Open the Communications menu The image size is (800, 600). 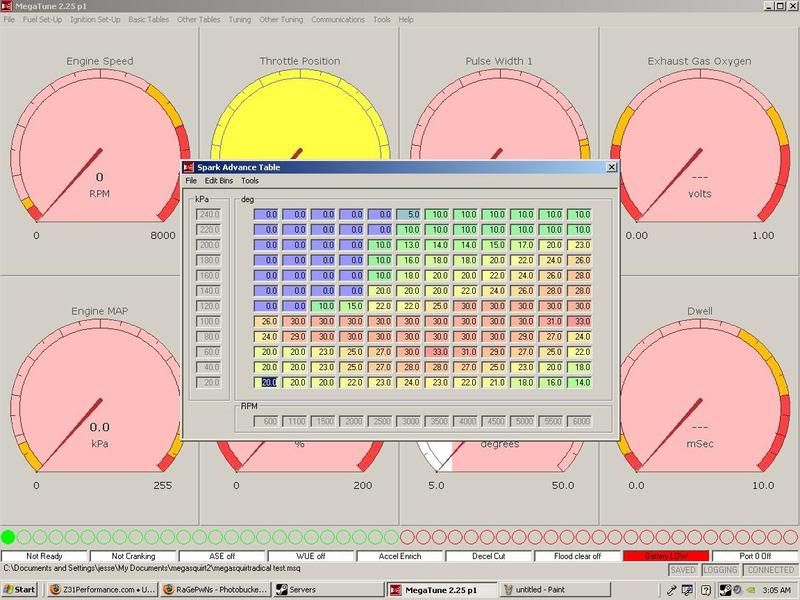pos(337,19)
